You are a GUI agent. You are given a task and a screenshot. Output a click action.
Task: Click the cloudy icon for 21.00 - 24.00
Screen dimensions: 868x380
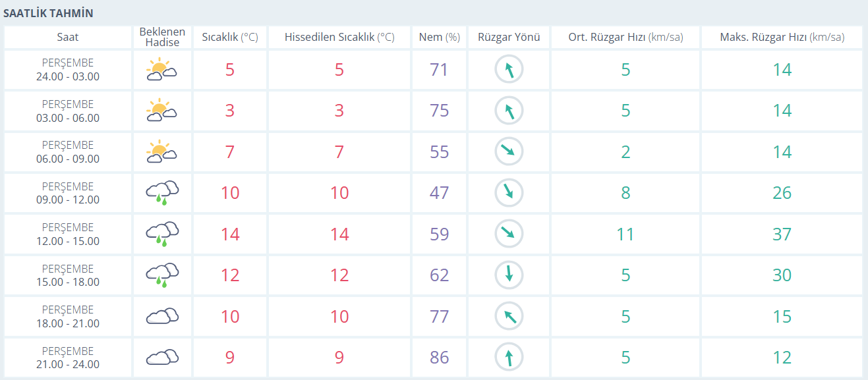(x=161, y=358)
